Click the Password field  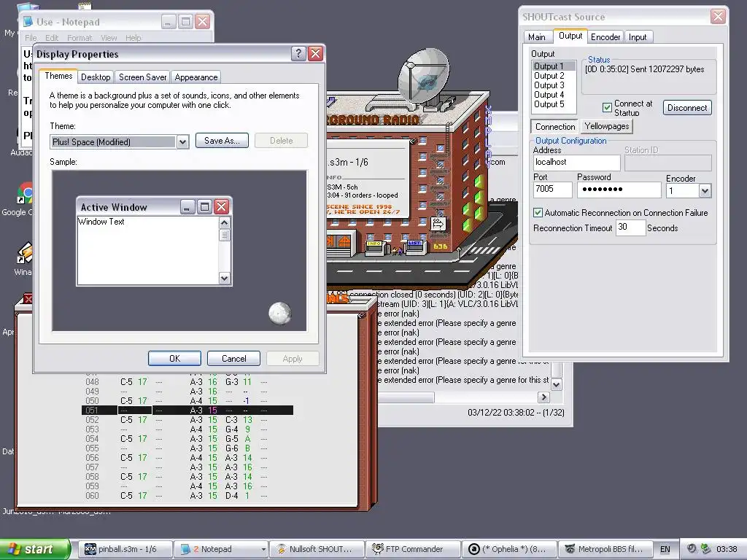pyautogui.click(x=619, y=190)
